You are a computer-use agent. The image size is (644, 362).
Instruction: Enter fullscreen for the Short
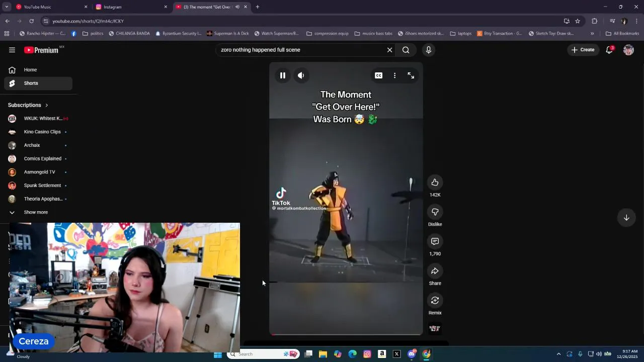(x=411, y=75)
